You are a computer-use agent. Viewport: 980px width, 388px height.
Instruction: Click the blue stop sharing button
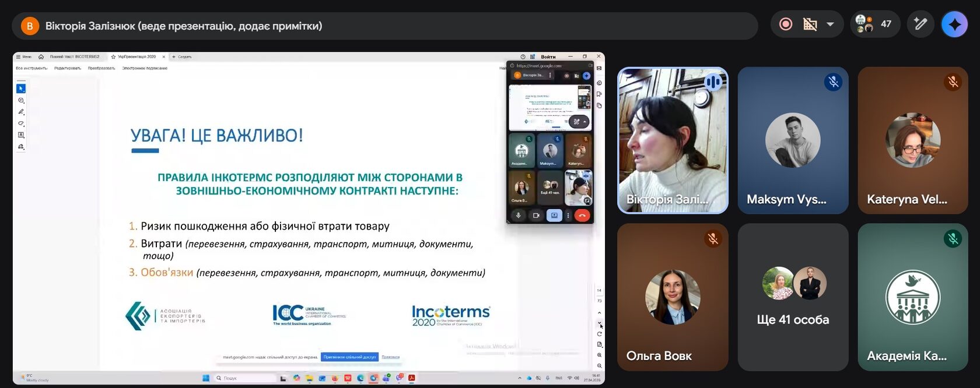pyautogui.click(x=349, y=357)
